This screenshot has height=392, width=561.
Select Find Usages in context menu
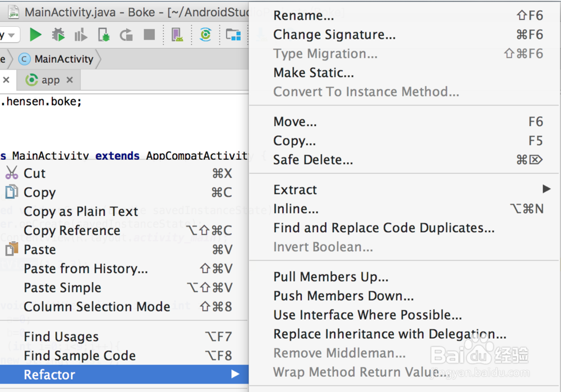(61, 336)
